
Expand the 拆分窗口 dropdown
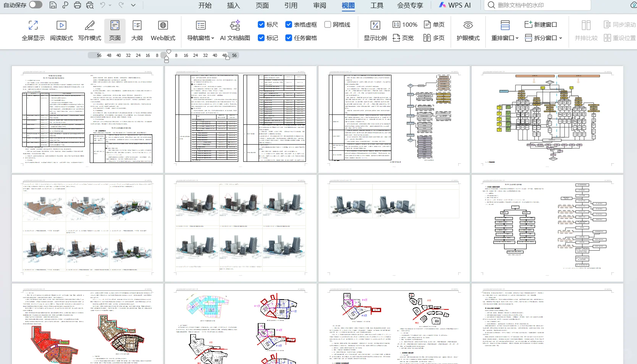pyautogui.click(x=560, y=38)
